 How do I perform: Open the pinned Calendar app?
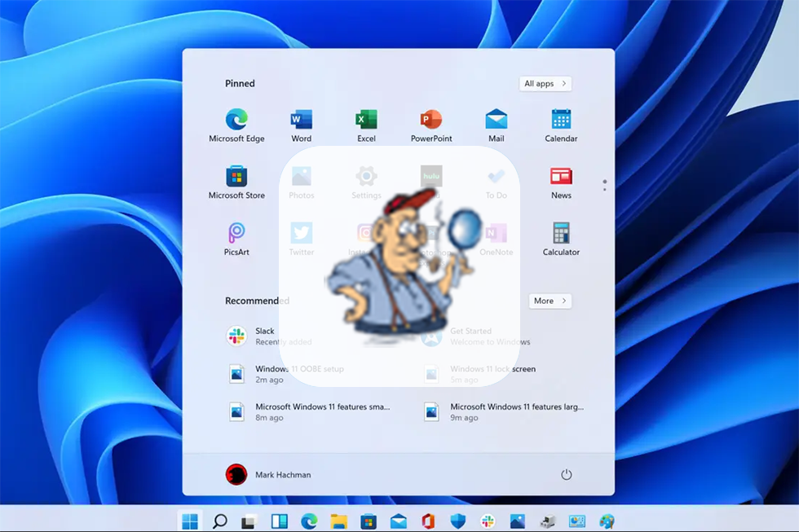(561, 125)
